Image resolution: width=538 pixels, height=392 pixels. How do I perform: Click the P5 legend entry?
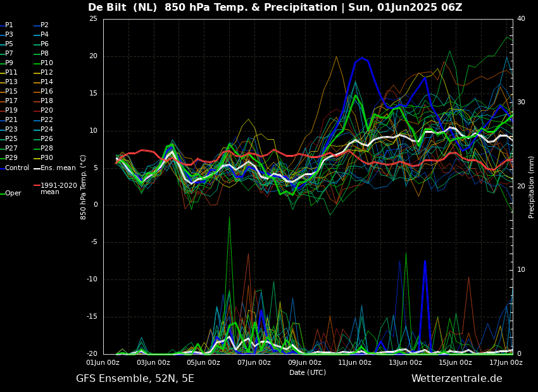point(6,44)
